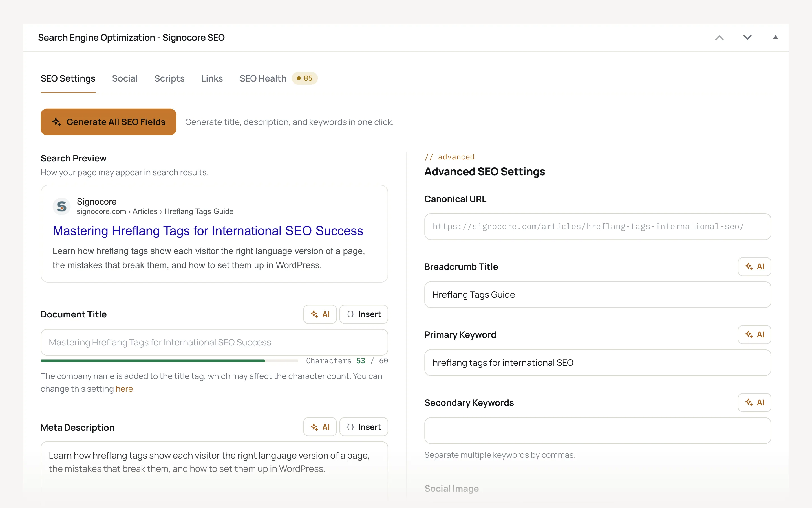Focus the empty Secondary Keywords field
The width and height of the screenshot is (812, 508).
point(598,430)
